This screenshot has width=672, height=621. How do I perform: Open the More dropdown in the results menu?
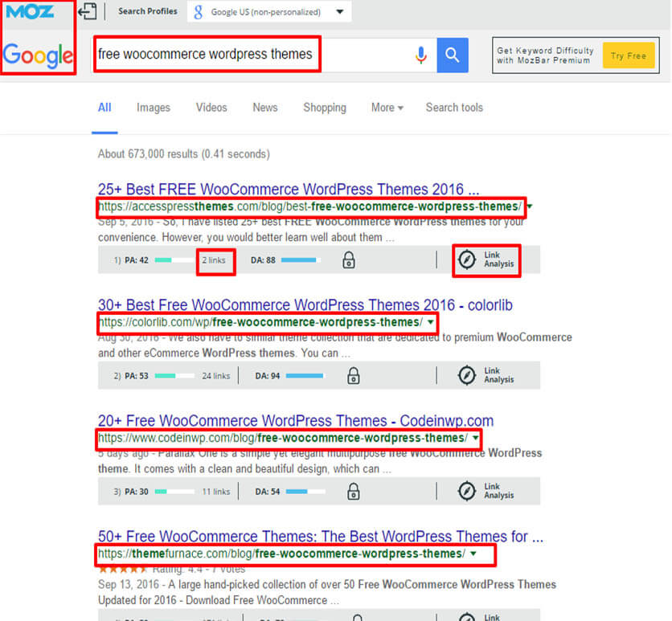pyautogui.click(x=386, y=108)
